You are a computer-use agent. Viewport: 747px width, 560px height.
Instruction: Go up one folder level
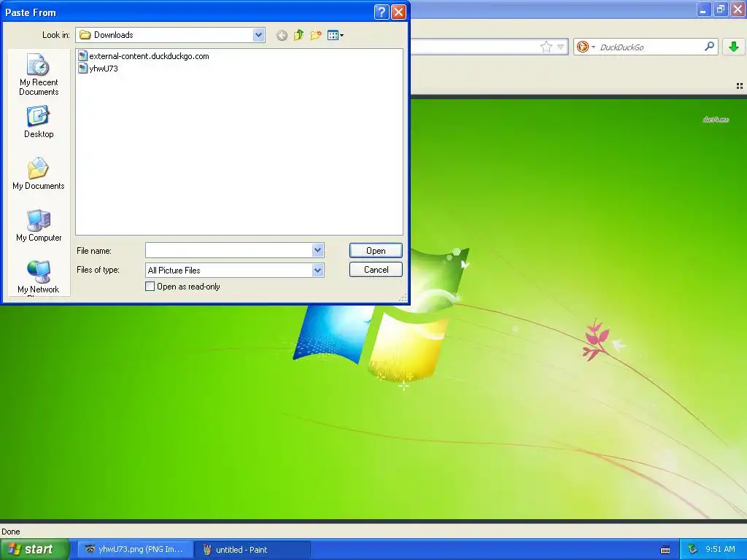coord(298,35)
